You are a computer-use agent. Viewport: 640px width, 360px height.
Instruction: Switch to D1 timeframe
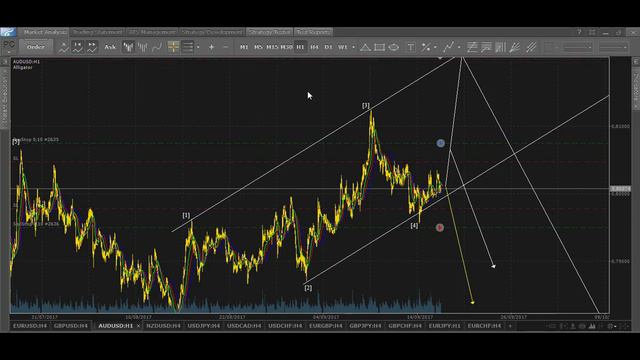(x=328, y=47)
